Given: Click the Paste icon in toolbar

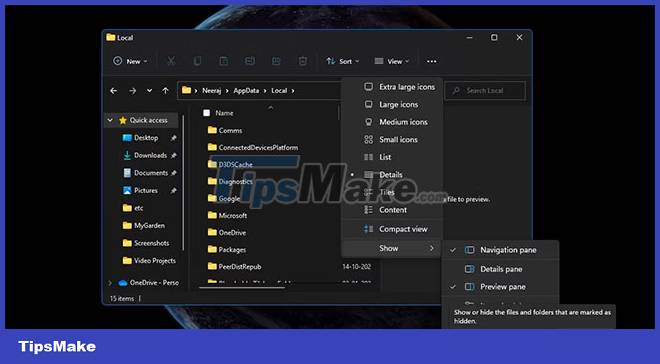Looking at the screenshot, I should (224, 61).
